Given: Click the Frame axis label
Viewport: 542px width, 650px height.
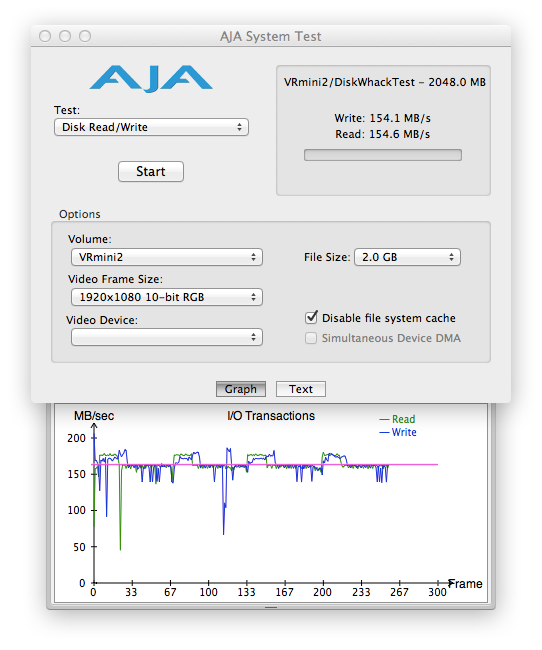Looking at the screenshot, I should point(465,584).
